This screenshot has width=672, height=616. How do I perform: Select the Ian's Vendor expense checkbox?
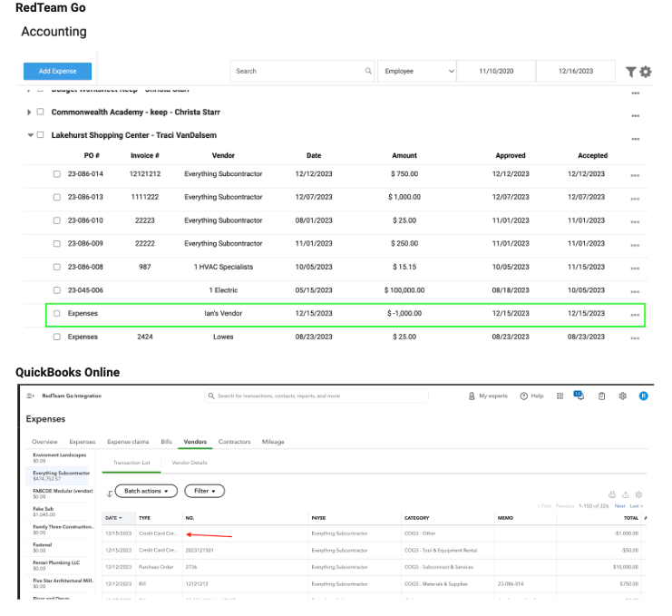tap(57, 314)
